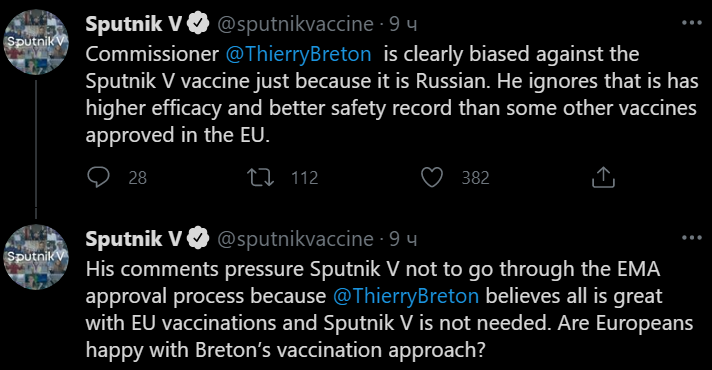Image resolution: width=712 pixels, height=370 pixels.
Task: Open the first tweet's 9 ч timestamp
Action: pos(403,25)
